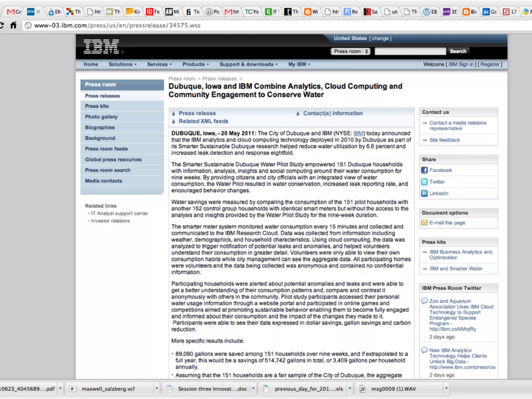Click the Twitter share icon
This screenshot has height=399, width=532.
[424, 182]
